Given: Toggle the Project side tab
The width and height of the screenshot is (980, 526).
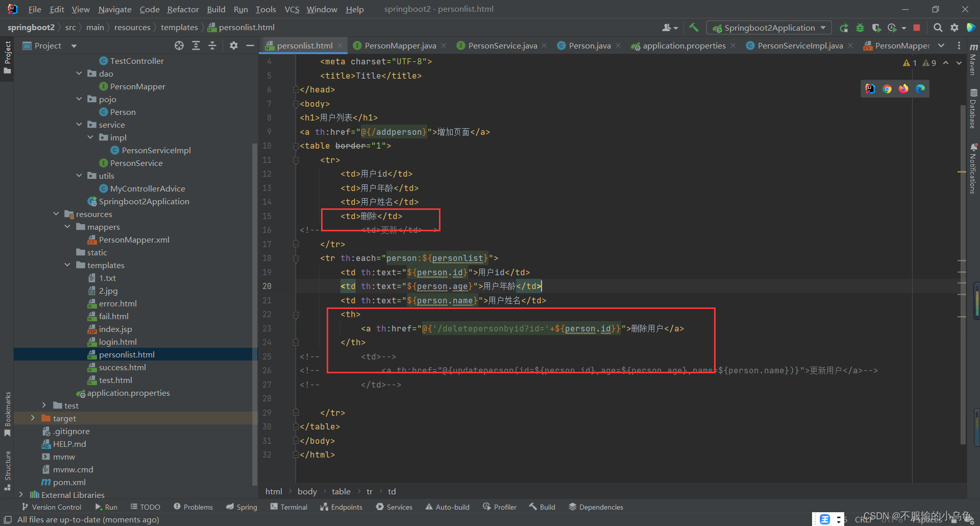Looking at the screenshot, I should pyautogui.click(x=7, y=57).
